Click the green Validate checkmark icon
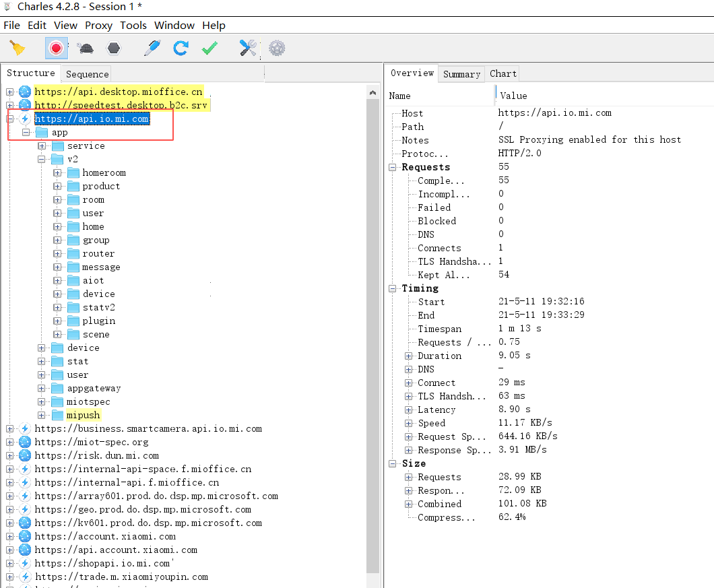This screenshot has width=714, height=588. tap(209, 48)
